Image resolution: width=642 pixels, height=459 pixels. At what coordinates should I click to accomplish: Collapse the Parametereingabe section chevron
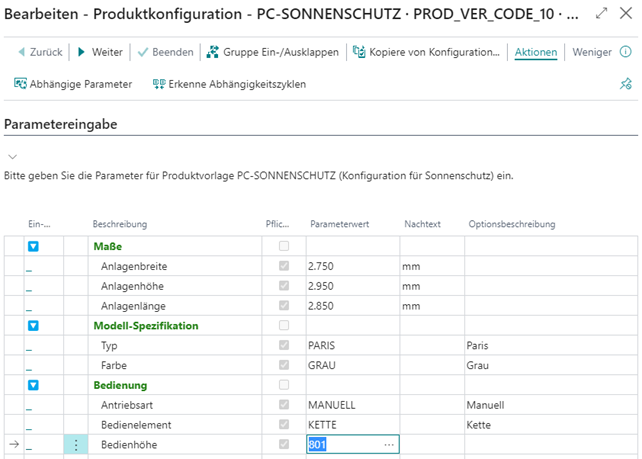(x=13, y=156)
